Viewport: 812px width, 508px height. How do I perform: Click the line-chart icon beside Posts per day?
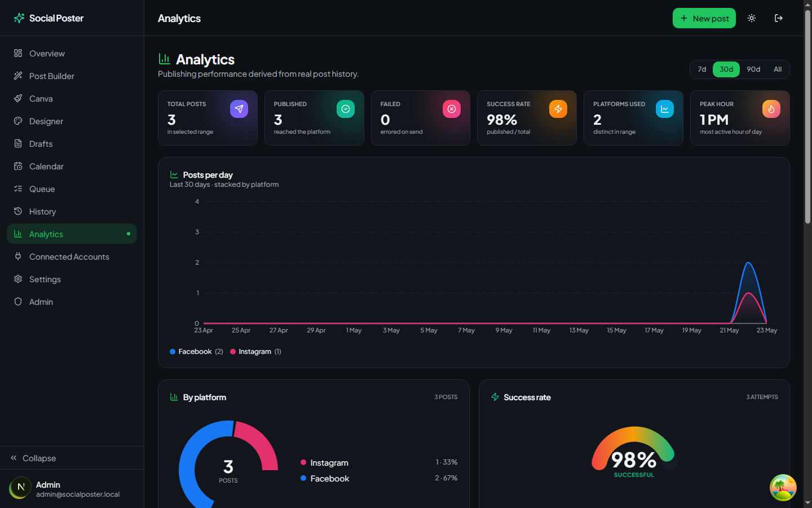tap(174, 175)
